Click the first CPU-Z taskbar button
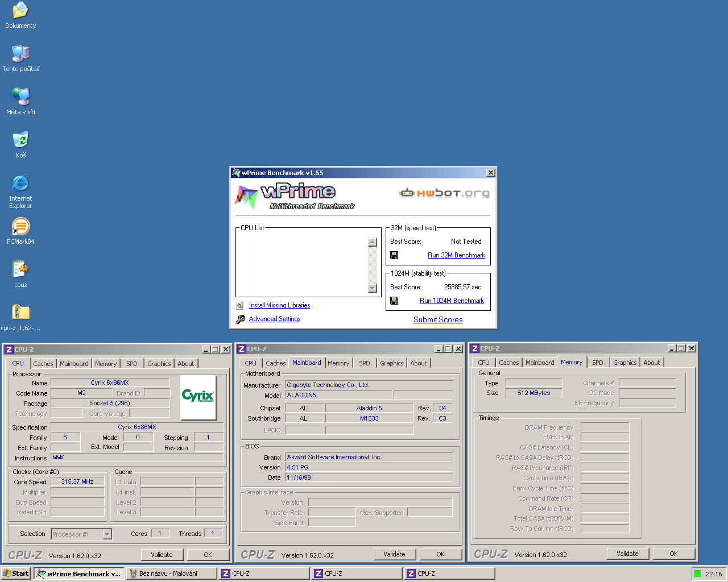The height and width of the screenshot is (582, 728). pyautogui.click(x=264, y=573)
